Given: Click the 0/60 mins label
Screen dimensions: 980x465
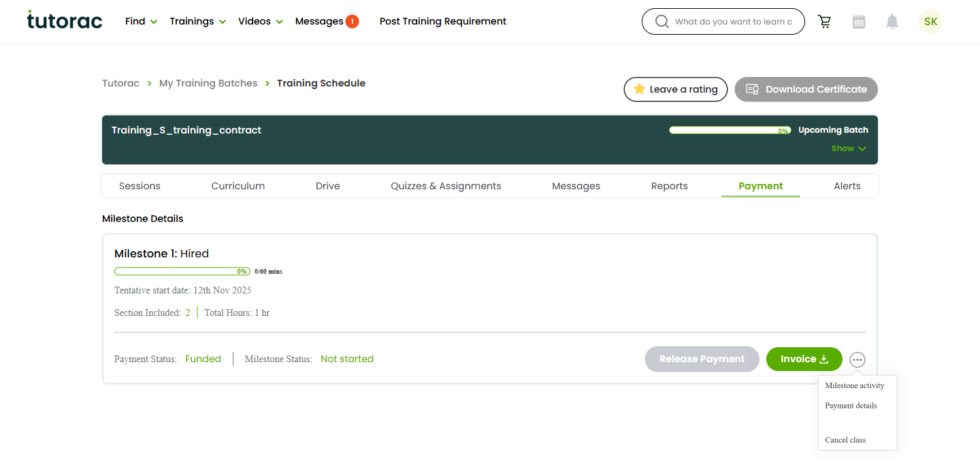Looking at the screenshot, I should [268, 271].
